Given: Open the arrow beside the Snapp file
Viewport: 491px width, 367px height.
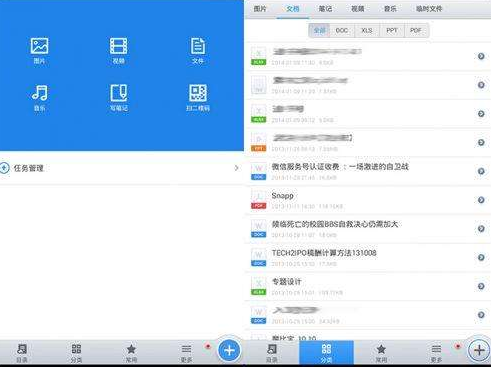Looking at the screenshot, I should point(481,200).
